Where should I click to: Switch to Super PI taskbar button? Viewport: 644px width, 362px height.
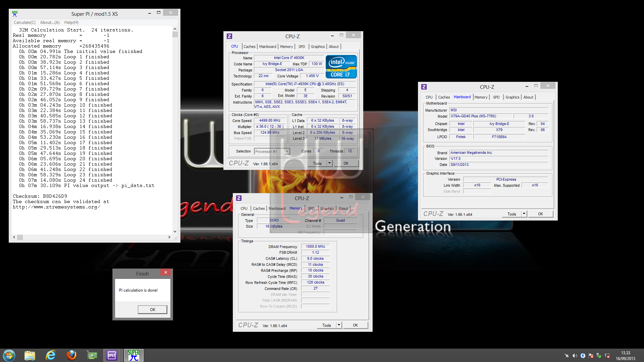[134, 355]
